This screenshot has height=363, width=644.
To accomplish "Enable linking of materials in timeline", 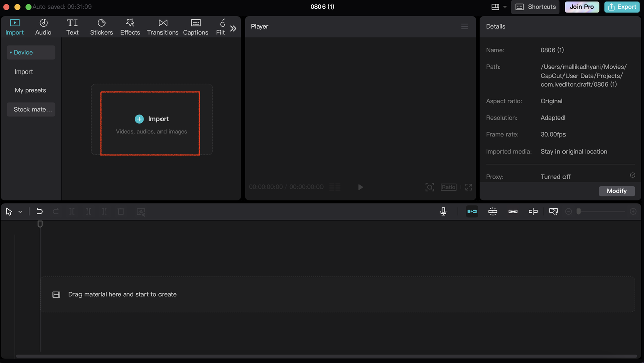I will [x=513, y=211].
